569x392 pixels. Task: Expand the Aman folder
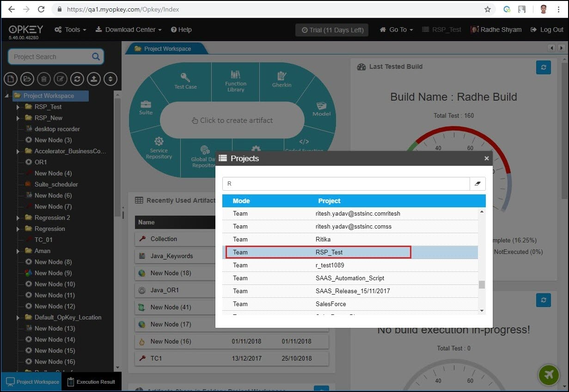click(18, 251)
